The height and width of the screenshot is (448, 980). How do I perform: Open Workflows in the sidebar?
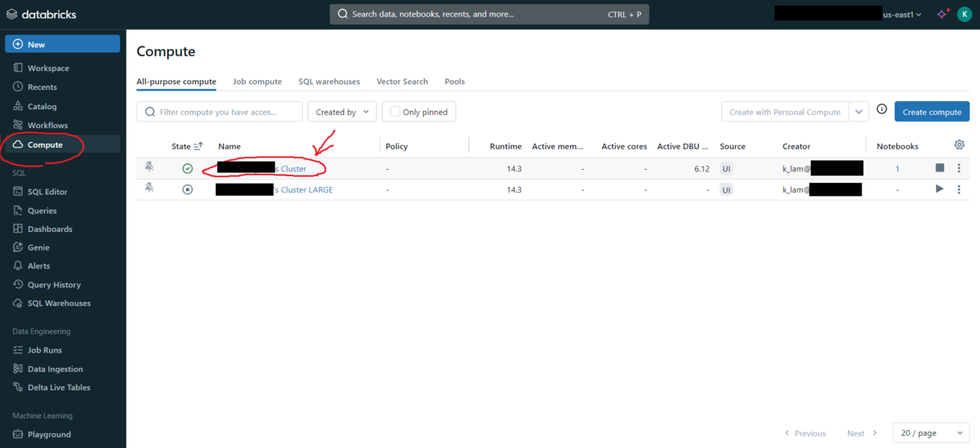[47, 126]
